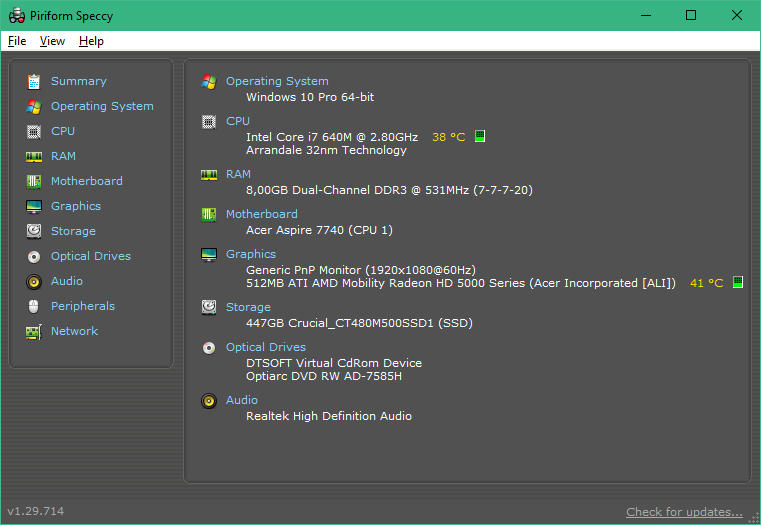Click the Peripherals mouse icon in sidebar
761x525 pixels.
(34, 306)
